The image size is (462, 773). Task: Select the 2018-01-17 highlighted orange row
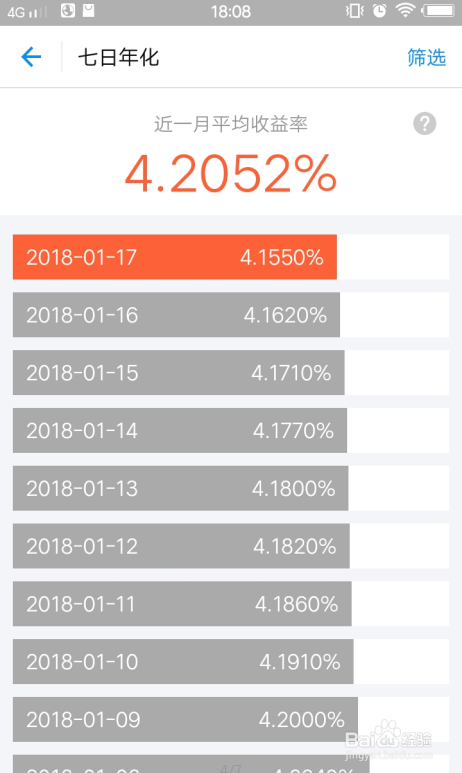231,257
